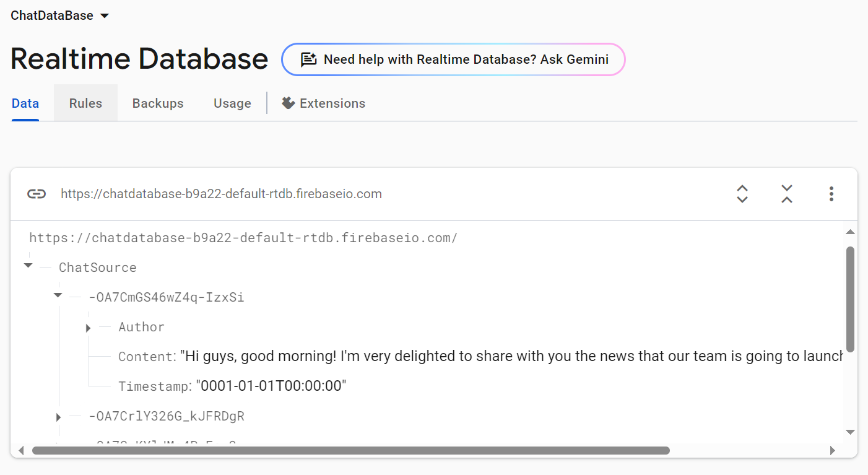This screenshot has width=868, height=475.
Task: Click the Content message value text
Action: (511, 356)
